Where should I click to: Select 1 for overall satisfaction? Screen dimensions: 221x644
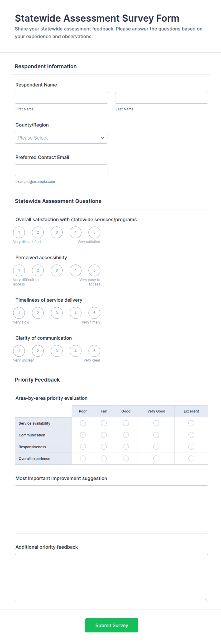pyautogui.click(x=19, y=232)
